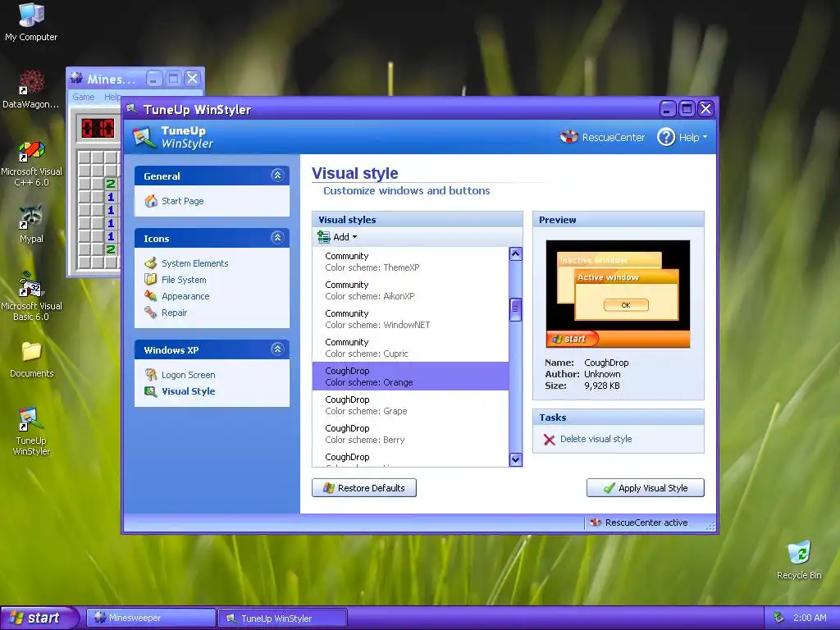Open TuneUp WinStyler desktop shortcut
Screen dimensions: 840x630
click(31, 419)
